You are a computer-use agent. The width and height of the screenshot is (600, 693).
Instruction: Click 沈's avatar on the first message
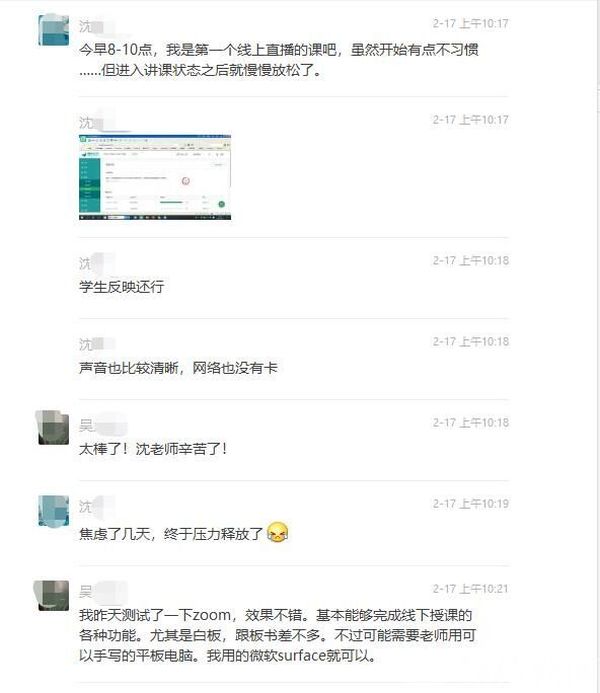pos(53,30)
